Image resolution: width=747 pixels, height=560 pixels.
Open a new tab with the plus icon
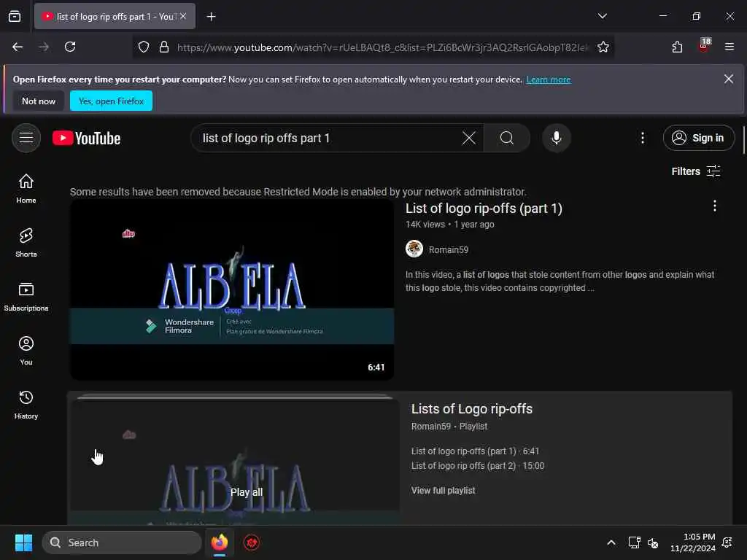point(211,17)
